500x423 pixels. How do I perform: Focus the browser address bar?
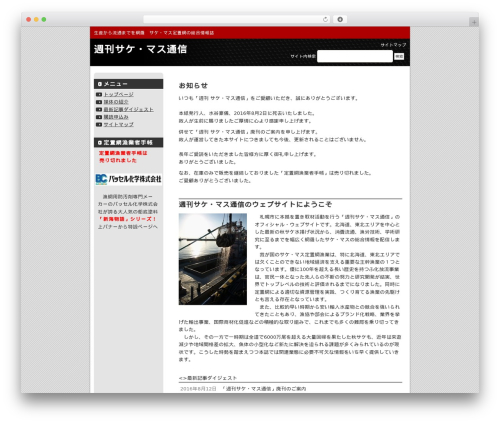pyautogui.click(x=236, y=19)
